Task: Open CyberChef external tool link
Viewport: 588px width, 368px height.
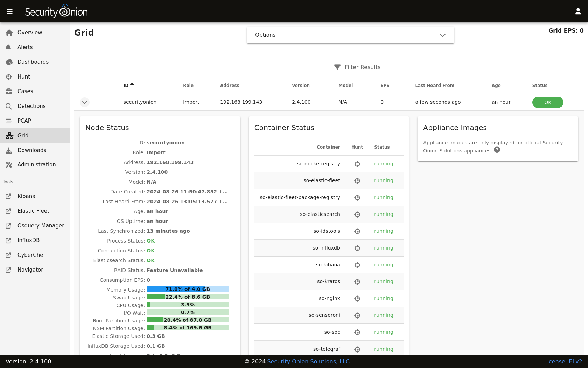Action: click(x=35, y=255)
